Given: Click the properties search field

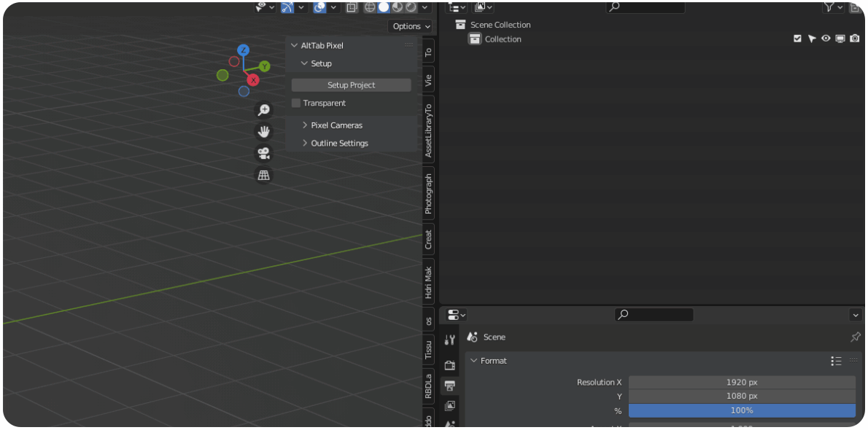Looking at the screenshot, I should (654, 315).
